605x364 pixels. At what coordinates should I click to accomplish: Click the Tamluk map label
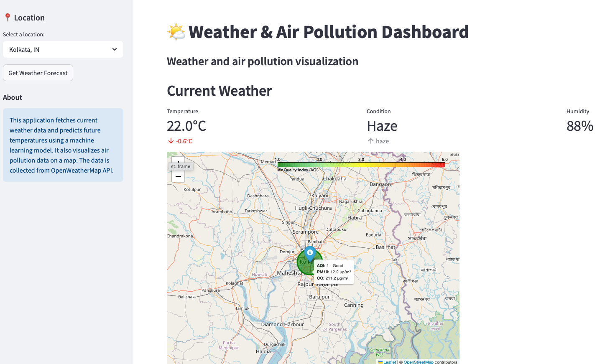tap(243, 308)
